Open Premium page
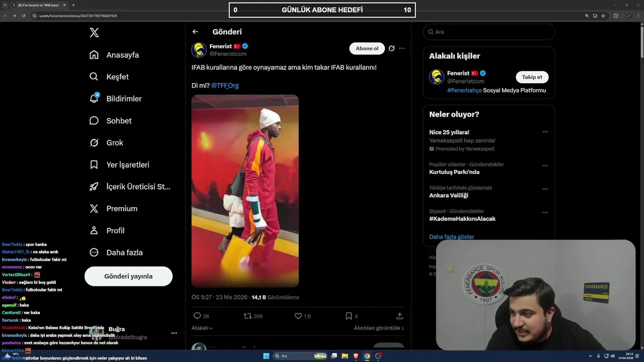644x362 pixels. tap(113, 209)
